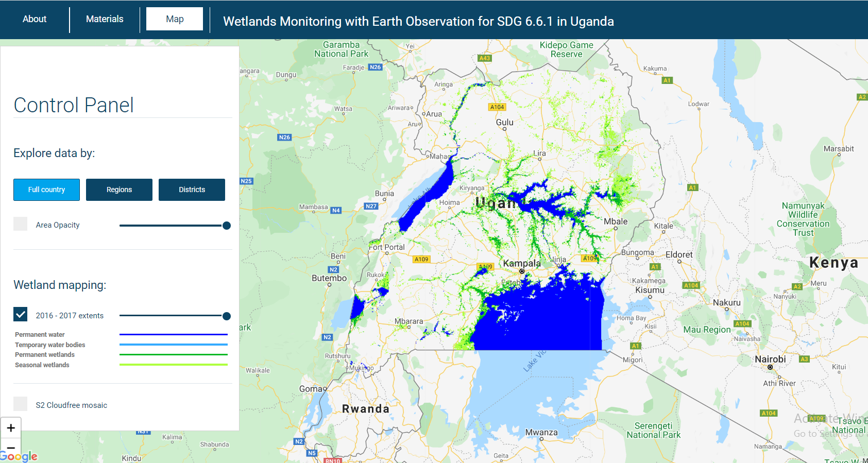Click the Permanent wetlands legend label
Image resolution: width=868 pixels, height=463 pixels.
click(x=45, y=355)
